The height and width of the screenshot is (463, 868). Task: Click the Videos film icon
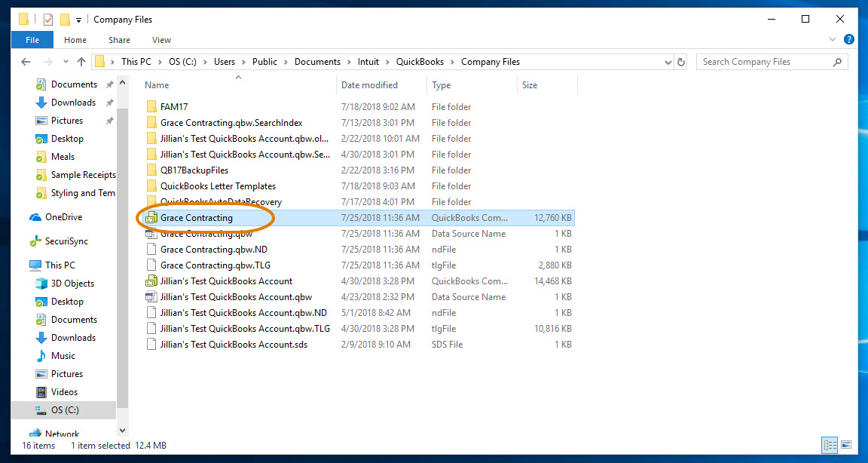41,392
